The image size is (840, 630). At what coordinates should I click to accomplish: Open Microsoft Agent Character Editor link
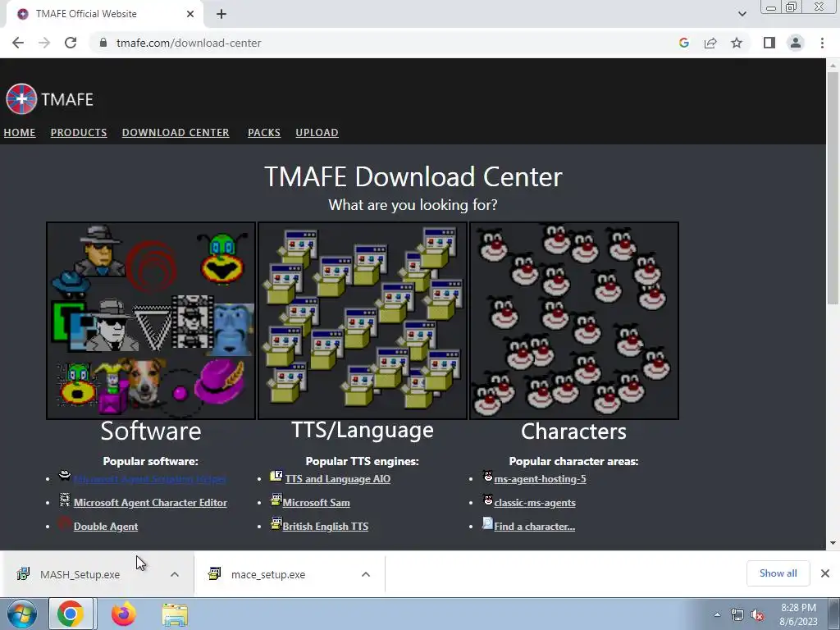tap(151, 503)
